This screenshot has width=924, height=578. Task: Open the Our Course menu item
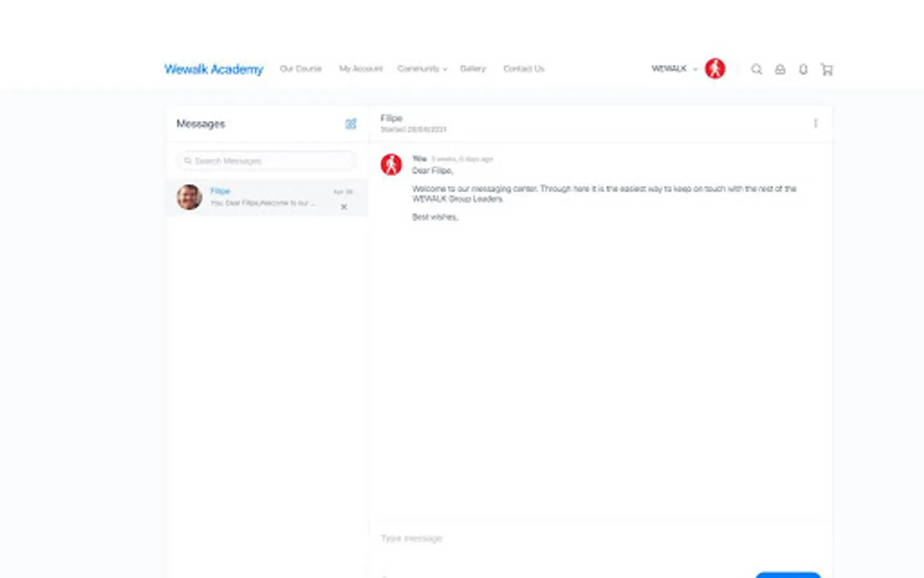pos(300,69)
